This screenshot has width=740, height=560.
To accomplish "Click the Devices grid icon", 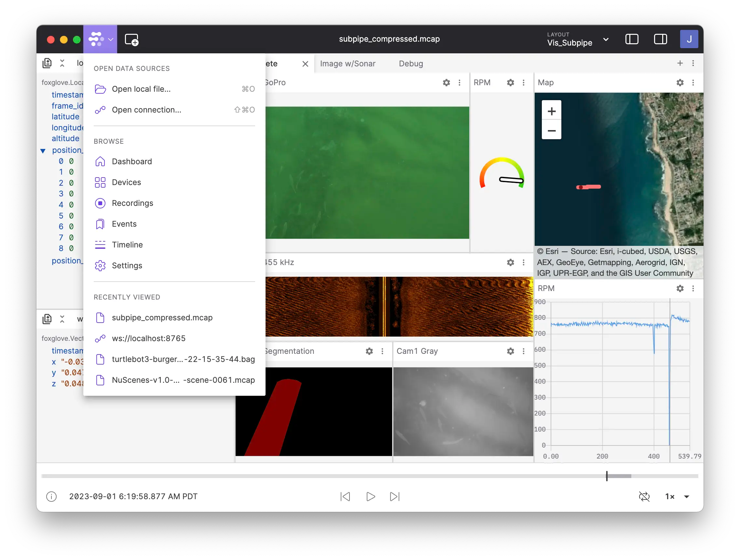I will pyautogui.click(x=100, y=182).
